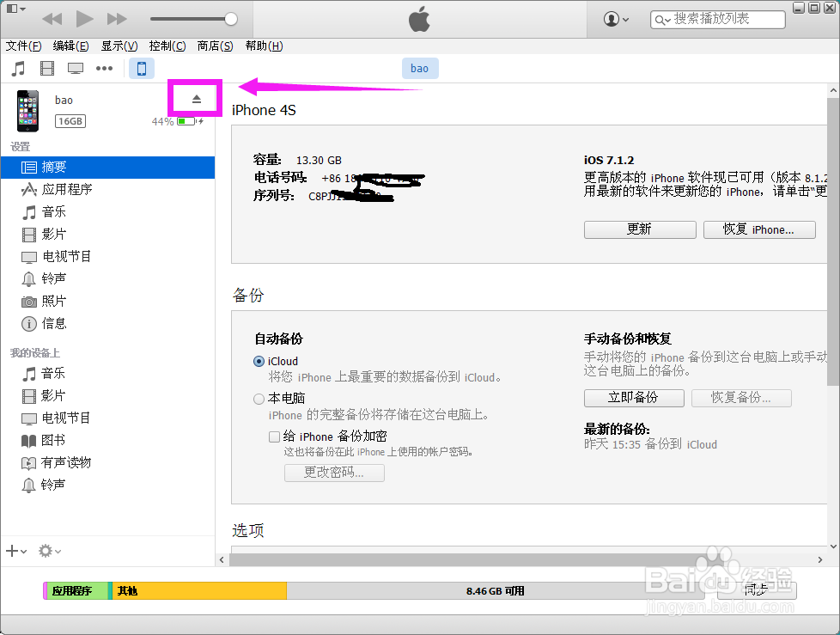The width and height of the screenshot is (840, 635).
Task: Click the 8.46 GB 可用 free space text
Action: click(x=495, y=591)
